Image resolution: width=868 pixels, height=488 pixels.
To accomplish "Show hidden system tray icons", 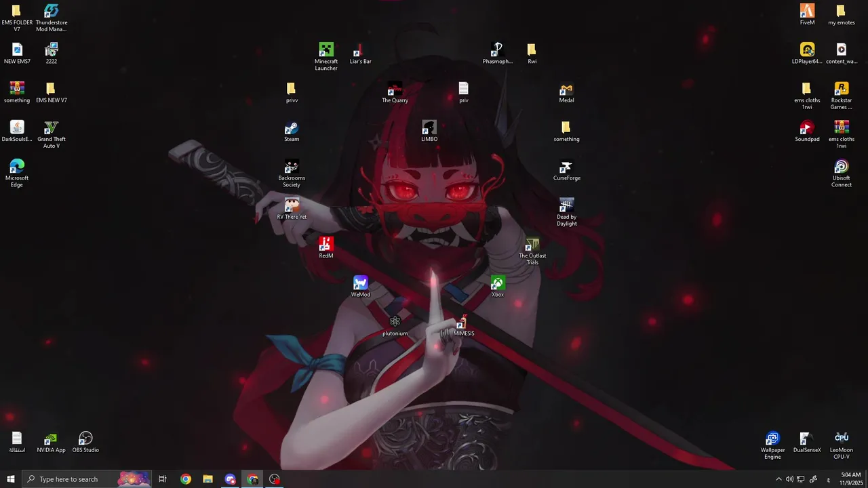I will pos(778,479).
